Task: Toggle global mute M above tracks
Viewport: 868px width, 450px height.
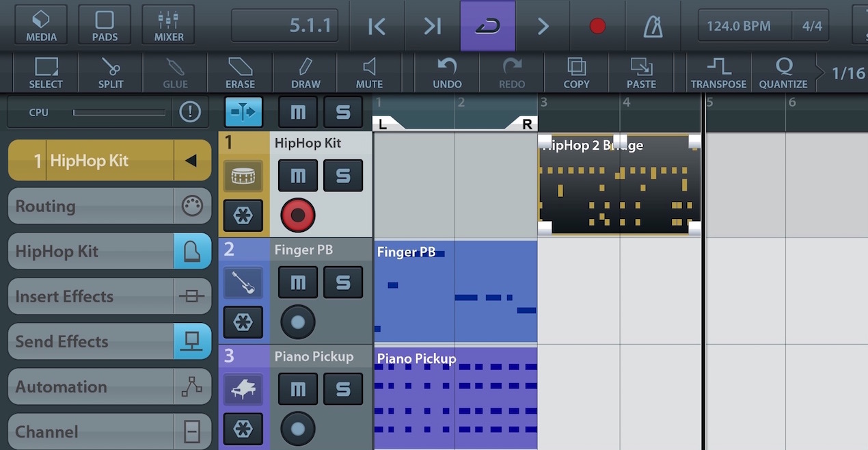Action: pyautogui.click(x=298, y=112)
